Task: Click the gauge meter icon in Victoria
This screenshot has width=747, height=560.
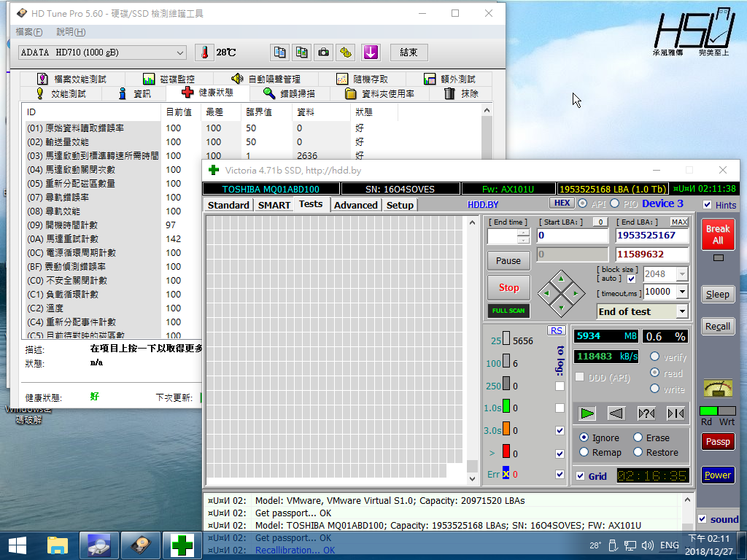Action: pyautogui.click(x=717, y=388)
